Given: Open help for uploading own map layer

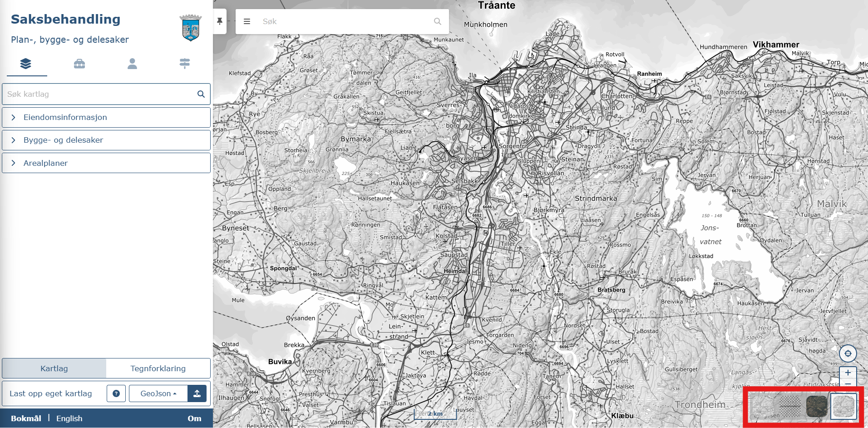Looking at the screenshot, I should [x=116, y=393].
